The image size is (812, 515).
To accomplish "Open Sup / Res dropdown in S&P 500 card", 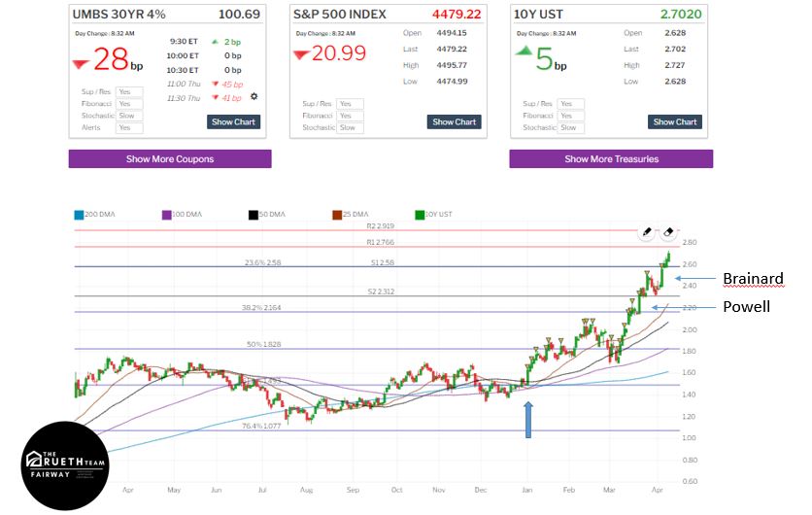I will (x=350, y=104).
